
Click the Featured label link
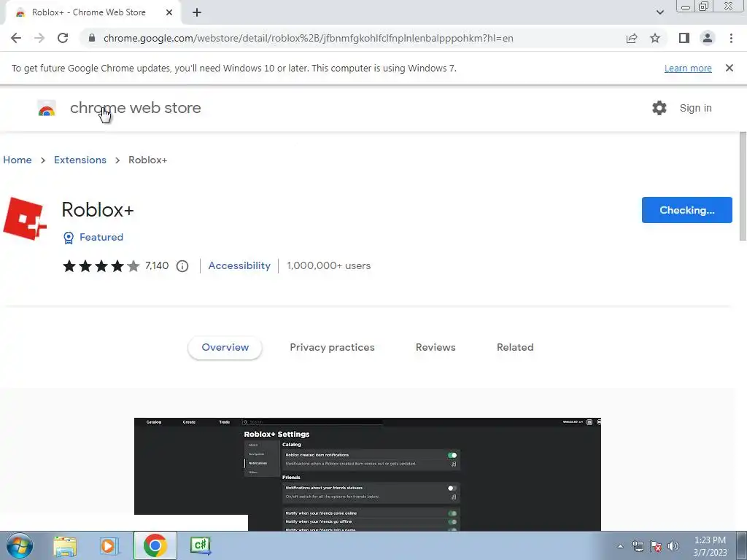tap(101, 237)
